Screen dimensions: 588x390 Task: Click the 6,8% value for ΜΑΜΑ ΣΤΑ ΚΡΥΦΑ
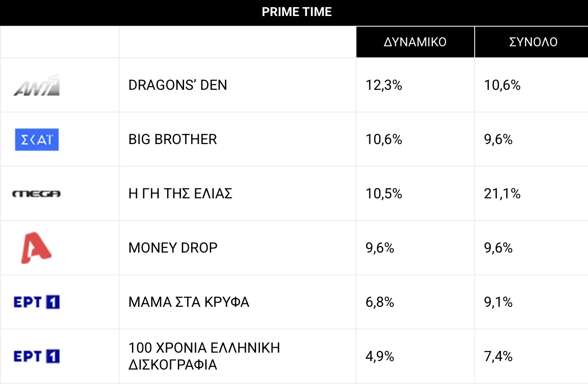(380, 302)
